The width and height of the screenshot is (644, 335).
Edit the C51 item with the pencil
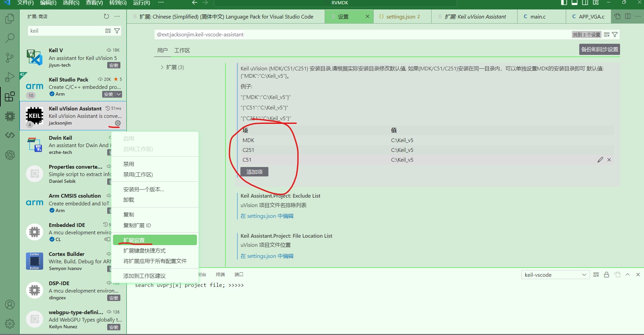click(x=600, y=160)
